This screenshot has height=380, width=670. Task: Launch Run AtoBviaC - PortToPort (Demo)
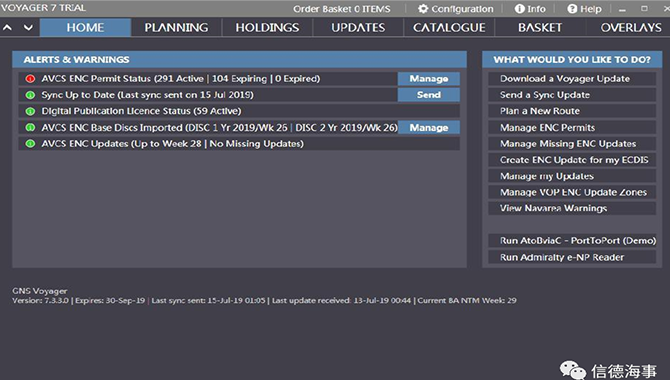[572, 241]
